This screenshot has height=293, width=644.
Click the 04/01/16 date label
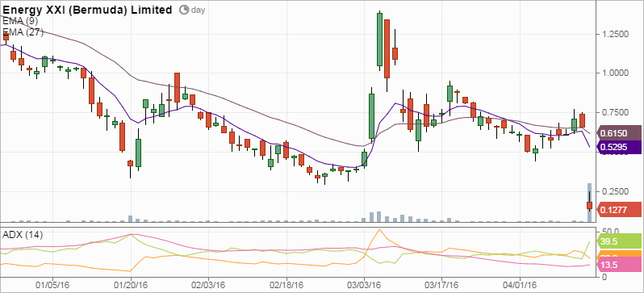(x=520, y=285)
